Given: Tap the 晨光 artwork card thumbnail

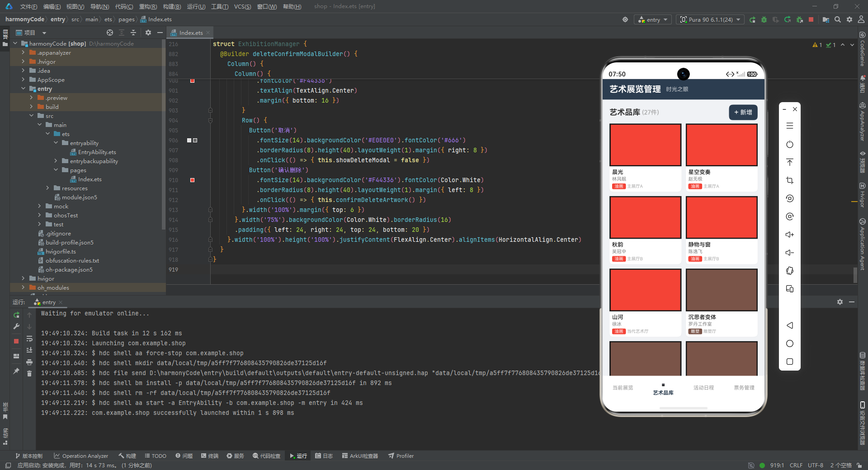Looking at the screenshot, I should click(x=645, y=145).
